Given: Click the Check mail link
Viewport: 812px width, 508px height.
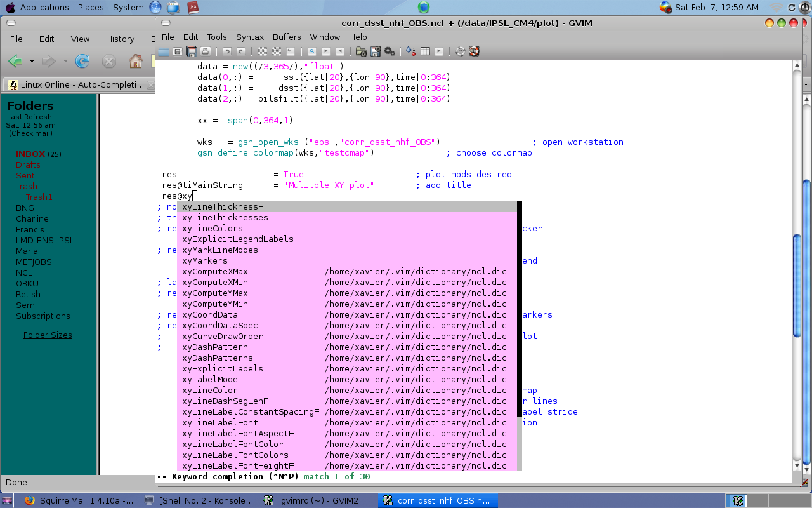Looking at the screenshot, I should point(30,133).
